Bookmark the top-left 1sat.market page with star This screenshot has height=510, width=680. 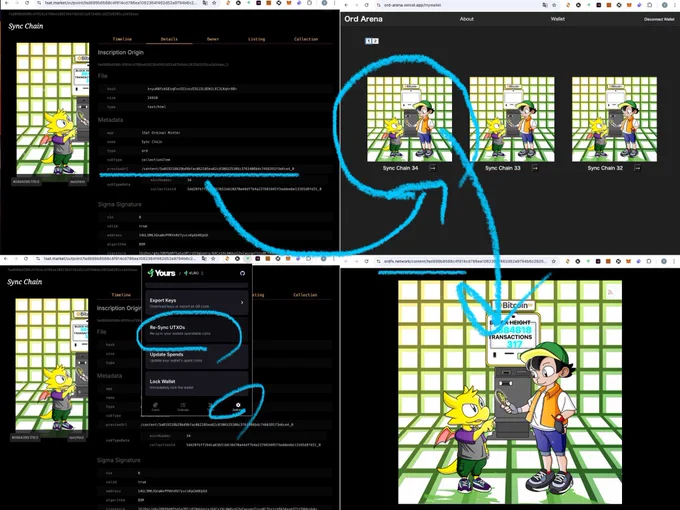point(214,3)
